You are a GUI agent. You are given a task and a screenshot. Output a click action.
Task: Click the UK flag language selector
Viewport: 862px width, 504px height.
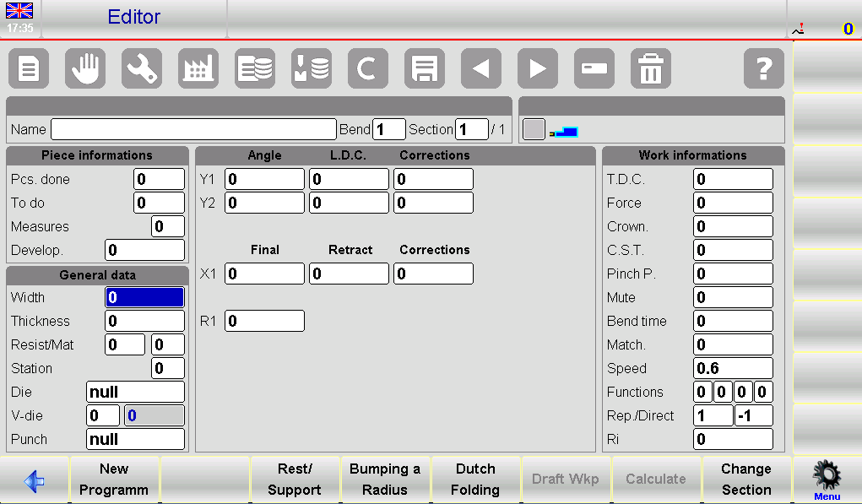[20, 12]
